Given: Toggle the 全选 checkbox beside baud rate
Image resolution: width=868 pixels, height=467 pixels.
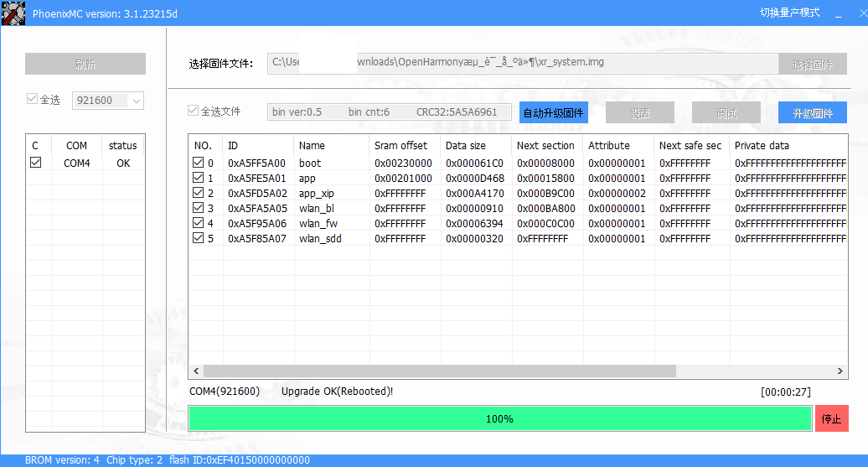Looking at the screenshot, I should coord(32,99).
